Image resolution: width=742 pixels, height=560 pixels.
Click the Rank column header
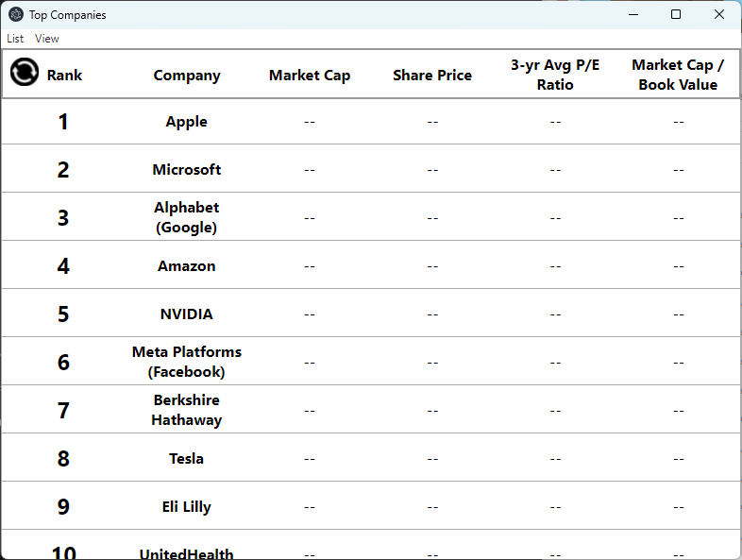pos(64,76)
